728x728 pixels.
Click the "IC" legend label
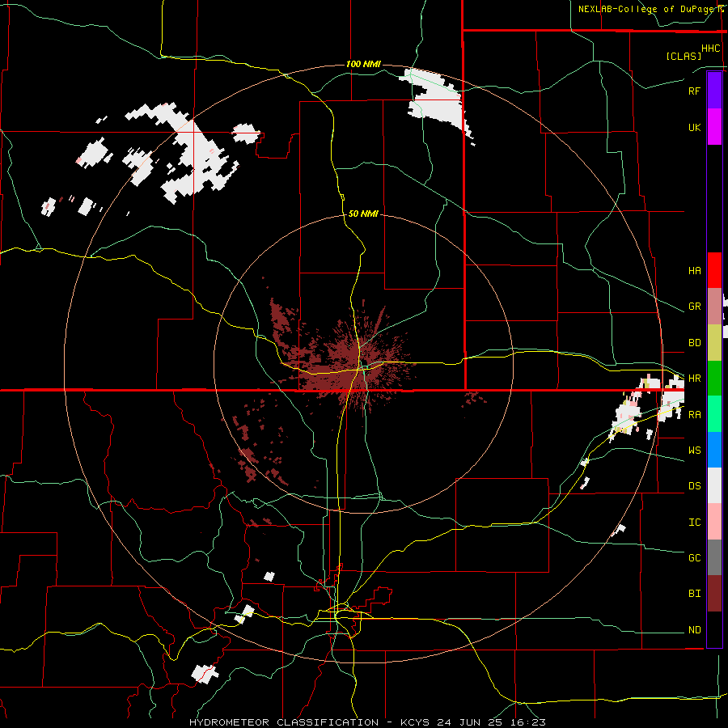point(694,523)
